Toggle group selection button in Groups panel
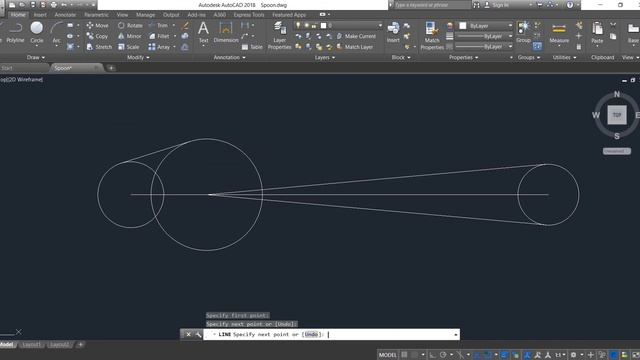Image resolution: width=640 pixels, height=360 pixels. [537, 47]
